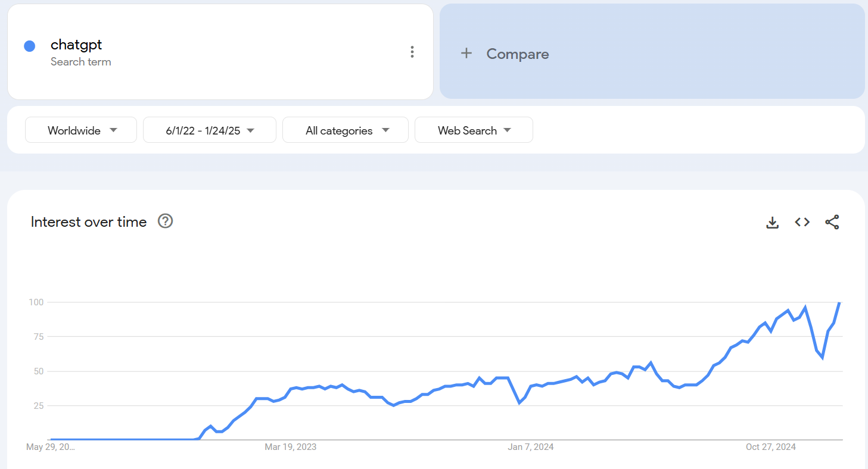Click the peak point at chart's right end
Screen dimensions: 868x469
(x=839, y=302)
